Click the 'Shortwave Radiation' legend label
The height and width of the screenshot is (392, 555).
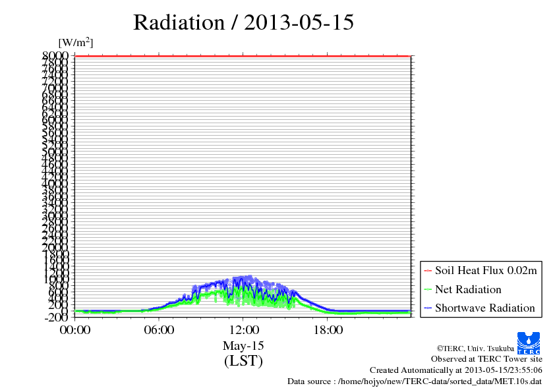tap(485, 308)
